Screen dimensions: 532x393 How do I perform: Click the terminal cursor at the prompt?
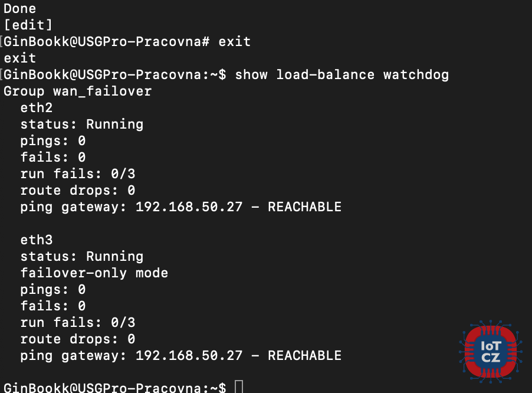[239, 387]
